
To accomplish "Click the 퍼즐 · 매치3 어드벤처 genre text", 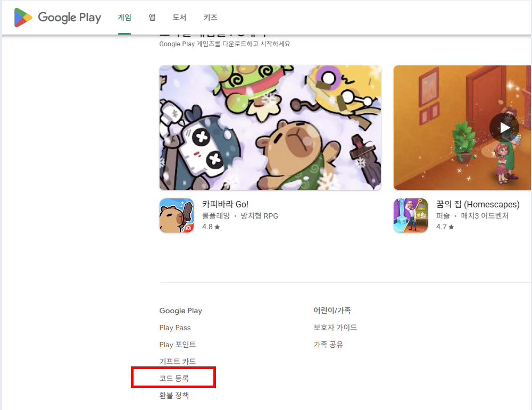I will [472, 216].
